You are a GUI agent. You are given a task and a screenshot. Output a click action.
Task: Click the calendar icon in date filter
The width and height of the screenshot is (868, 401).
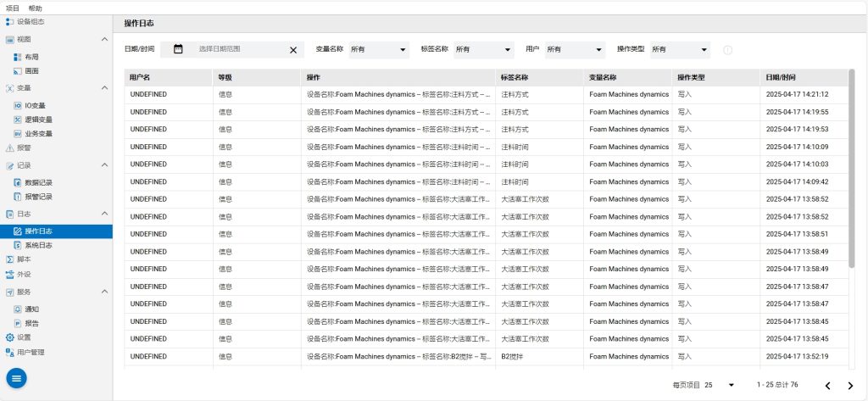[x=178, y=49]
